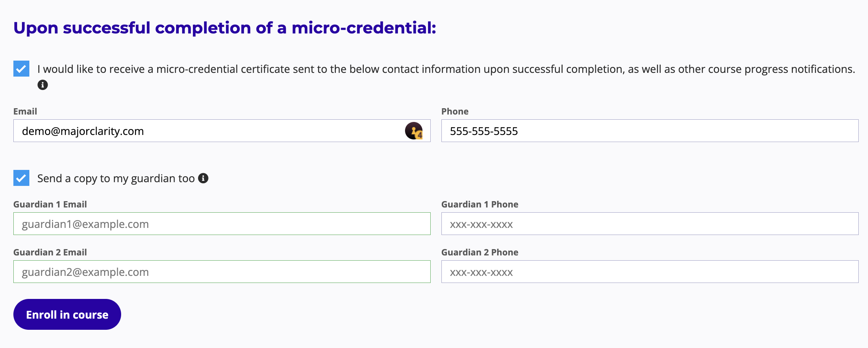Click the 'Guardian 2 Phone' field label

480,252
